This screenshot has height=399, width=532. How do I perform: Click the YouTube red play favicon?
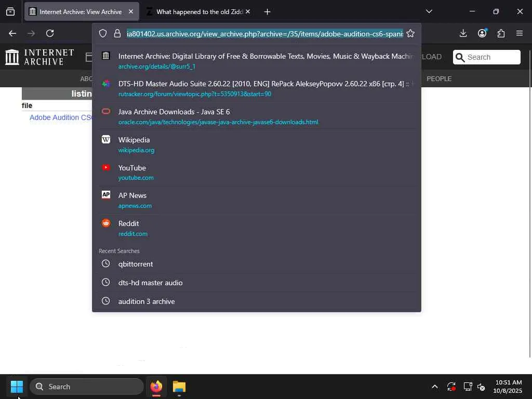[x=106, y=167]
